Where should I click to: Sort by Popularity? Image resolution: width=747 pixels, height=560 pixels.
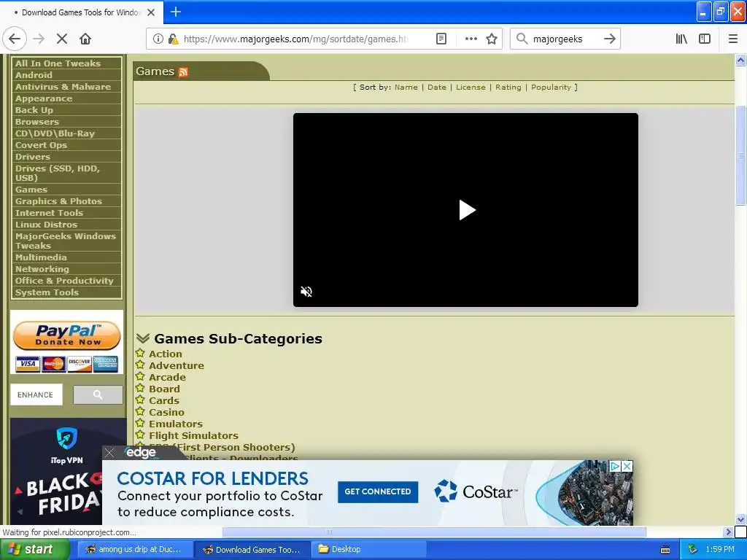click(551, 87)
